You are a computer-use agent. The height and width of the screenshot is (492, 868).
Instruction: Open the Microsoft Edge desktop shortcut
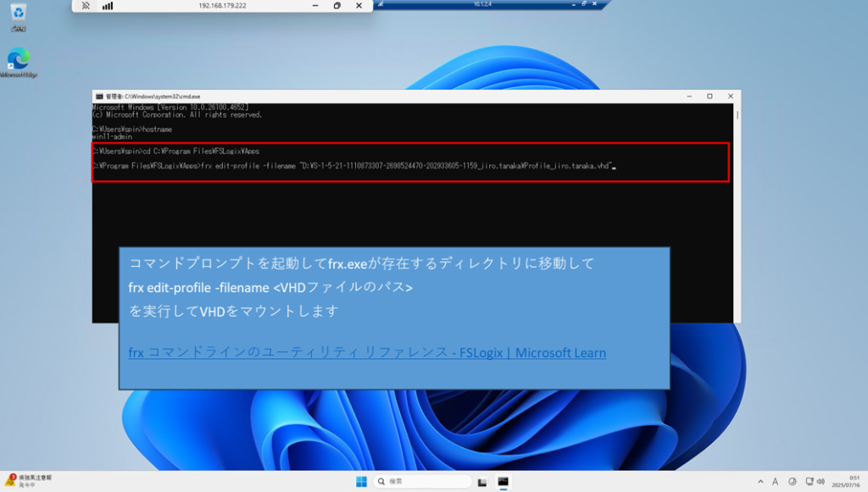pos(19,62)
